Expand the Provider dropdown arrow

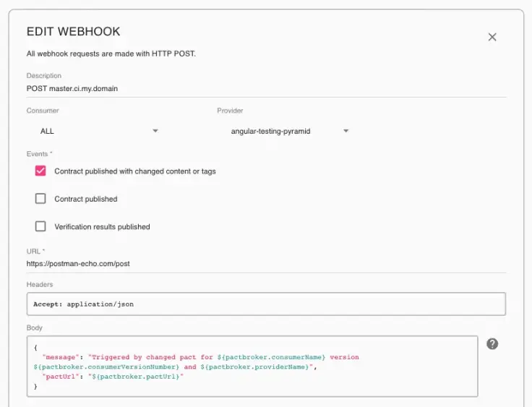tap(346, 131)
